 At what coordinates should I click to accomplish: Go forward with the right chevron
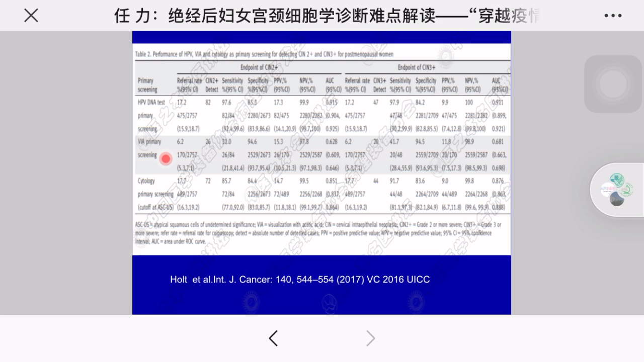point(370,338)
